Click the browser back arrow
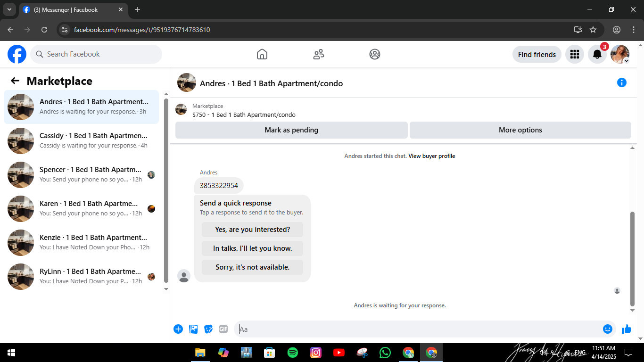 point(10,30)
